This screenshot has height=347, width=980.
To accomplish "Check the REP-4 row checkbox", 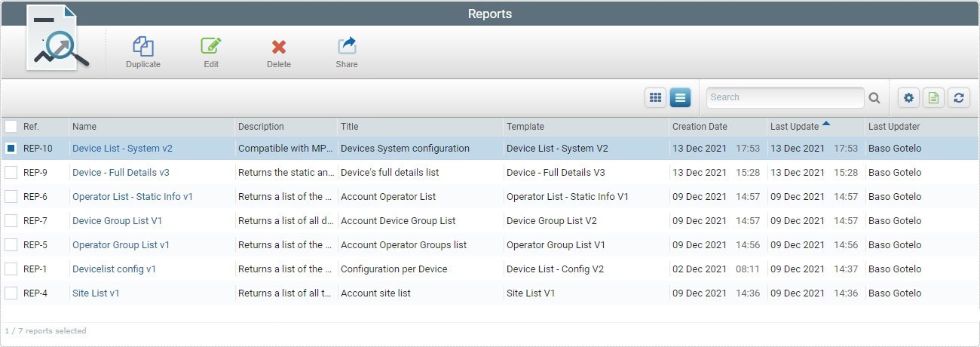I will point(11,293).
